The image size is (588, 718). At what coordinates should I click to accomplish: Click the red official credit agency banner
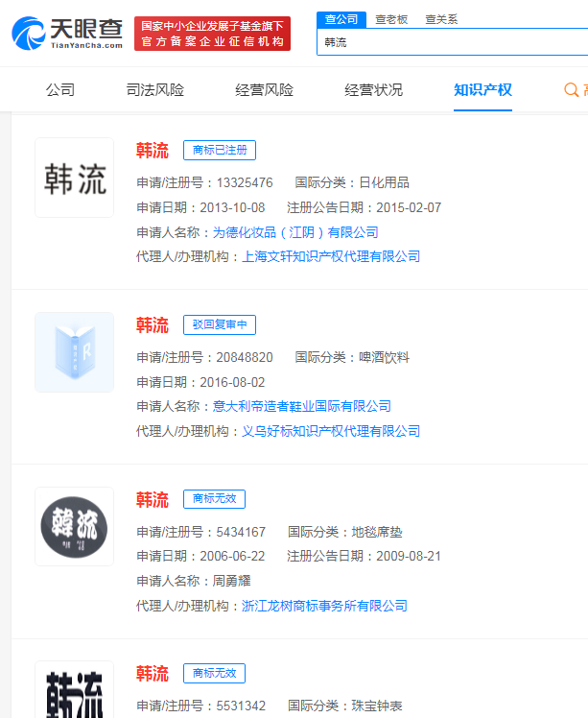coord(212,34)
